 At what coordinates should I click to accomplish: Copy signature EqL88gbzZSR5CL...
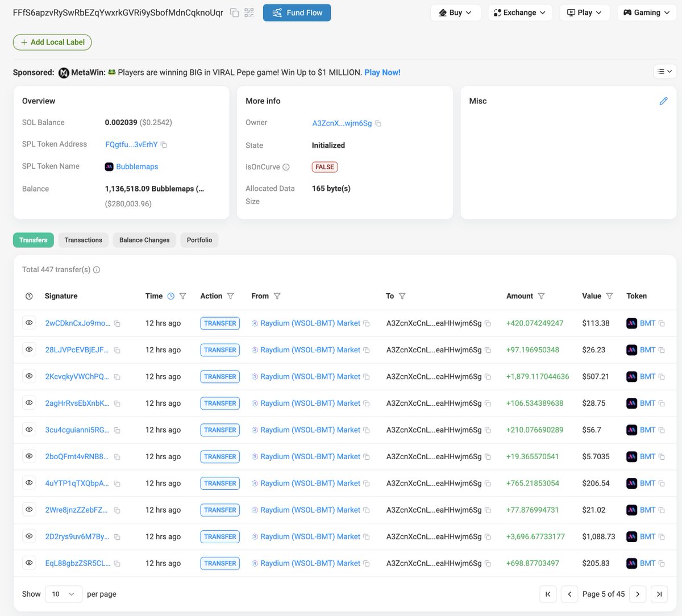pyautogui.click(x=117, y=564)
